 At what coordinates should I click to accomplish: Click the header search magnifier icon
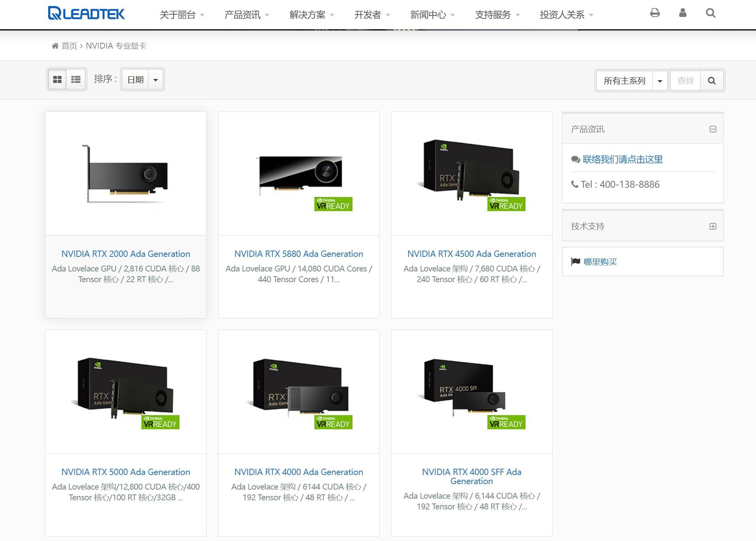[711, 13]
